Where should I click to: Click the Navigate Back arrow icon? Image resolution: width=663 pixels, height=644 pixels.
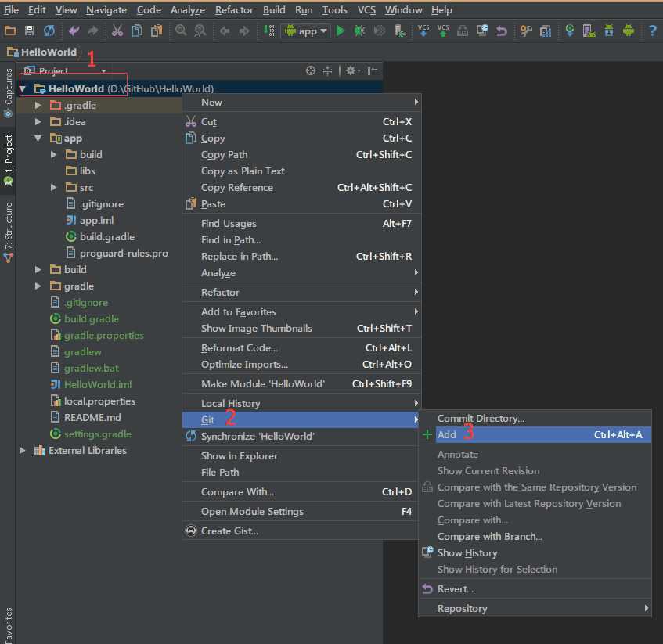point(224,31)
